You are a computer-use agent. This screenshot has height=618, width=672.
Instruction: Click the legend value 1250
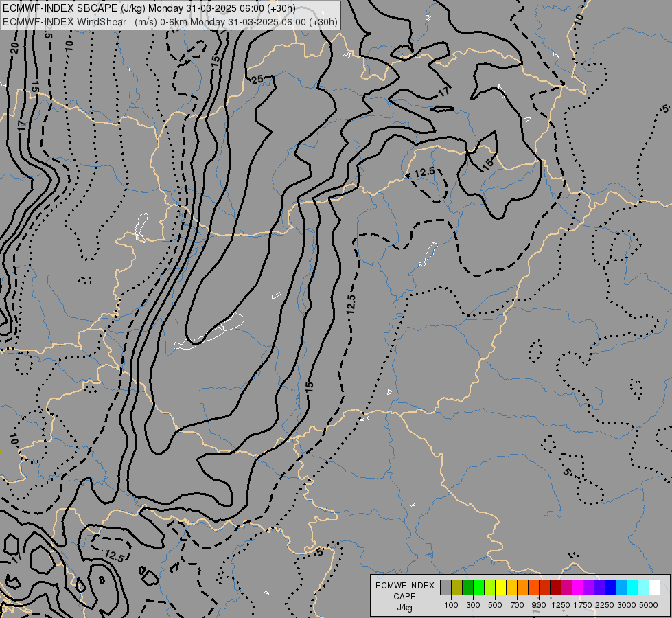click(x=561, y=605)
